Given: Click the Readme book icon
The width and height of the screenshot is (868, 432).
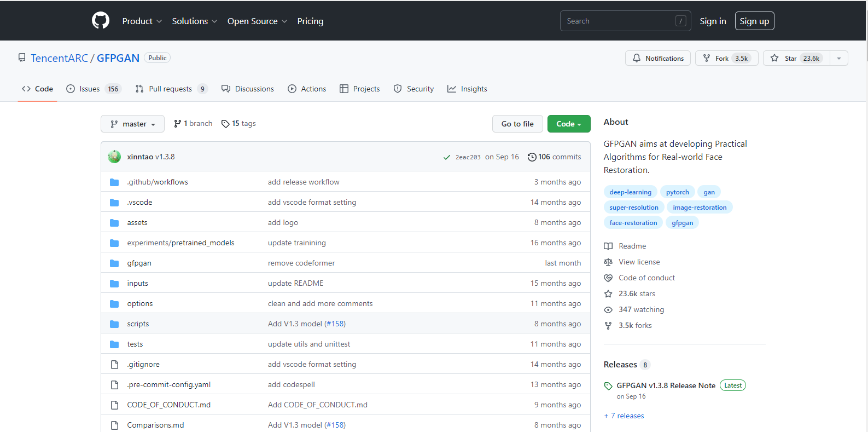Looking at the screenshot, I should (x=608, y=246).
